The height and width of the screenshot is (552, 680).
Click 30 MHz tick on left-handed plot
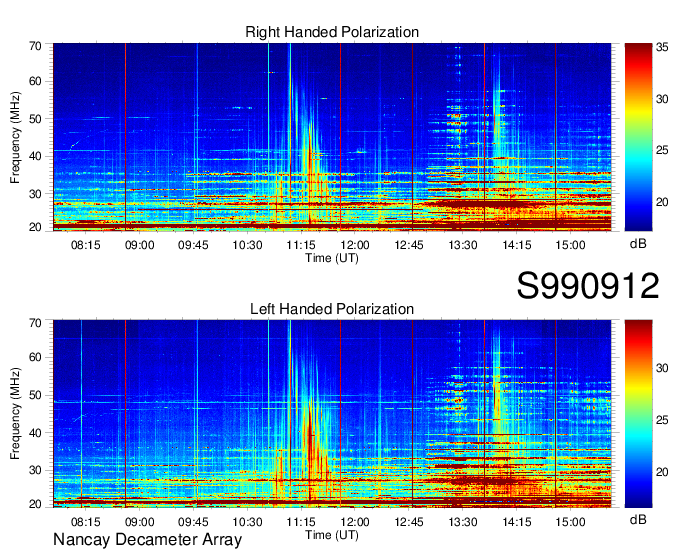(35, 470)
